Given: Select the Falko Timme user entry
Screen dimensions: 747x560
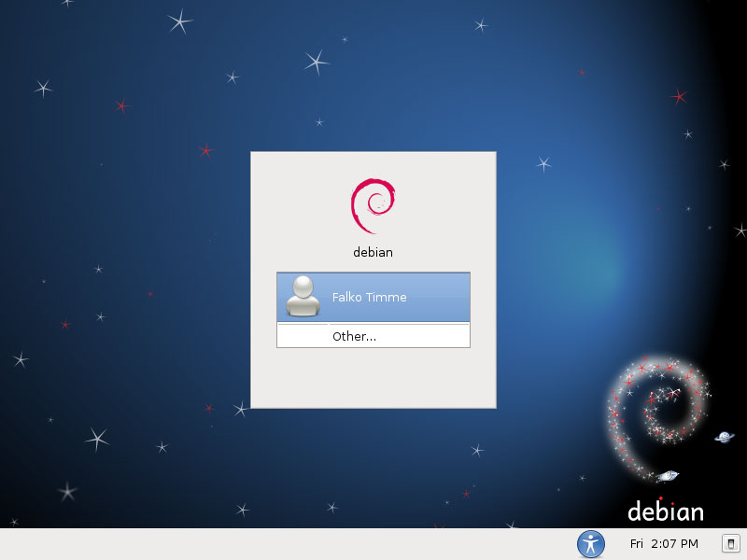Looking at the screenshot, I should [373, 297].
